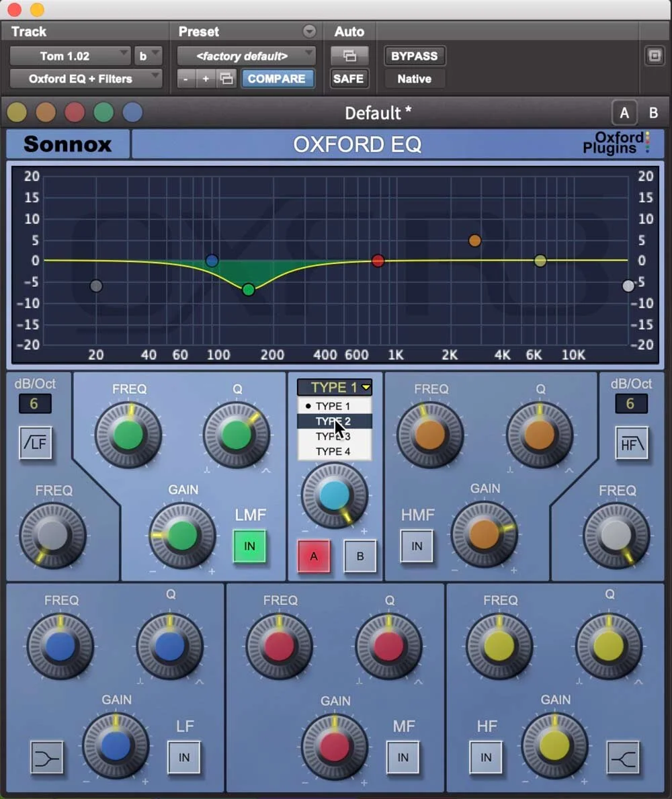The width and height of the screenshot is (672, 799).
Task: Toggle the LF band shelf shape icon
Action: point(47,758)
